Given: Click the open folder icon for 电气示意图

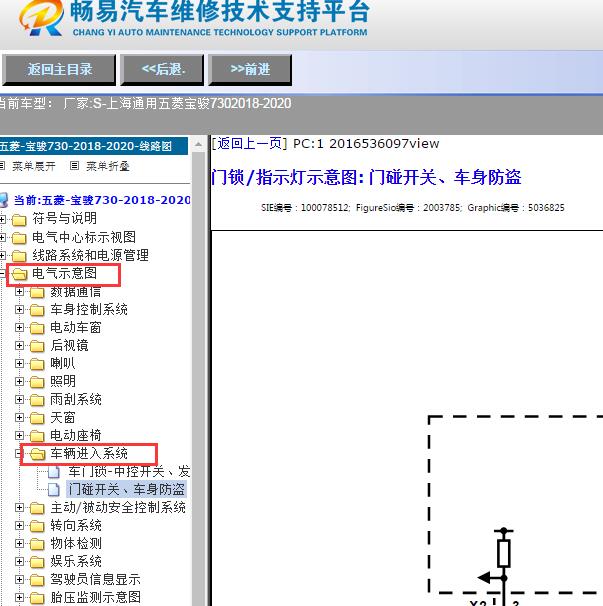Looking at the screenshot, I should (x=19, y=274).
